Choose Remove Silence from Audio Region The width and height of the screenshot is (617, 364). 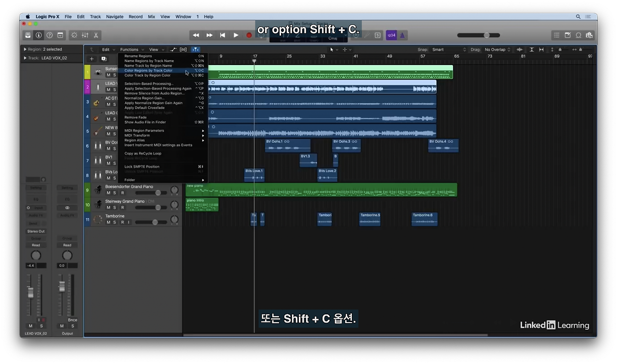point(164,93)
